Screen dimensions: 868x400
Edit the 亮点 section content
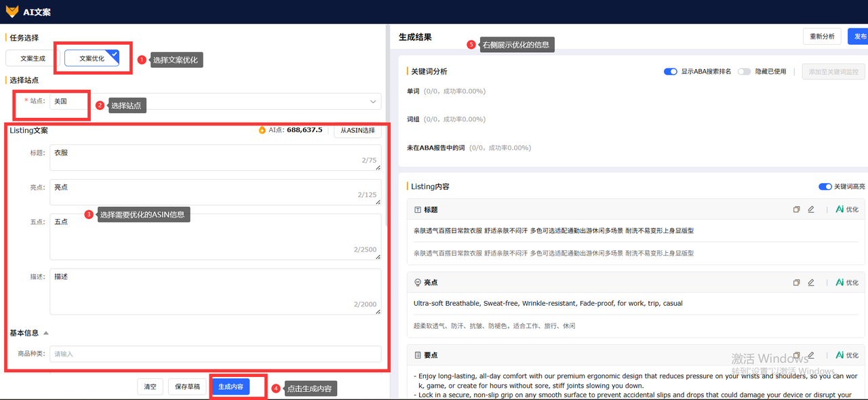(811, 283)
